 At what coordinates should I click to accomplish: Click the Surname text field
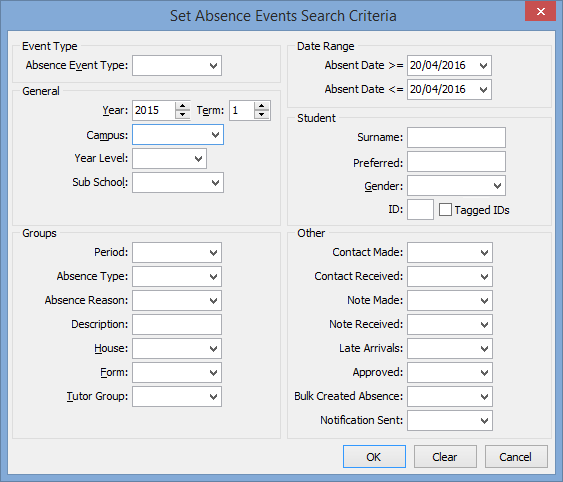pyautogui.click(x=456, y=137)
